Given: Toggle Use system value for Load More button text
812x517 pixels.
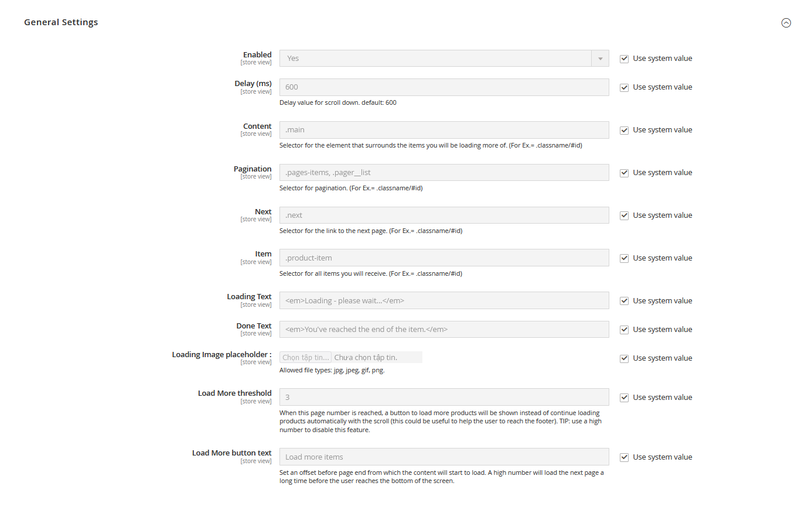Looking at the screenshot, I should [x=625, y=457].
